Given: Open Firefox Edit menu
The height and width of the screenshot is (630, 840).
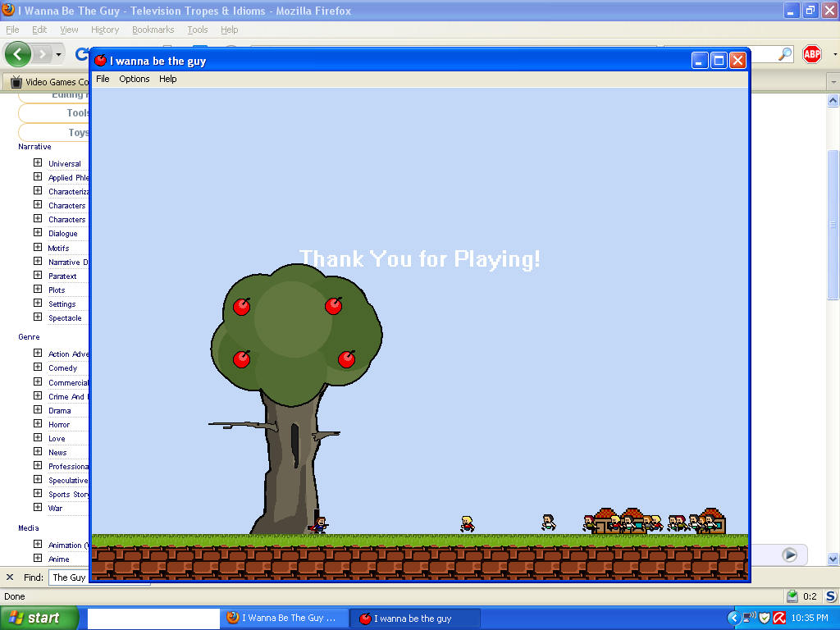Looking at the screenshot, I should click(39, 30).
